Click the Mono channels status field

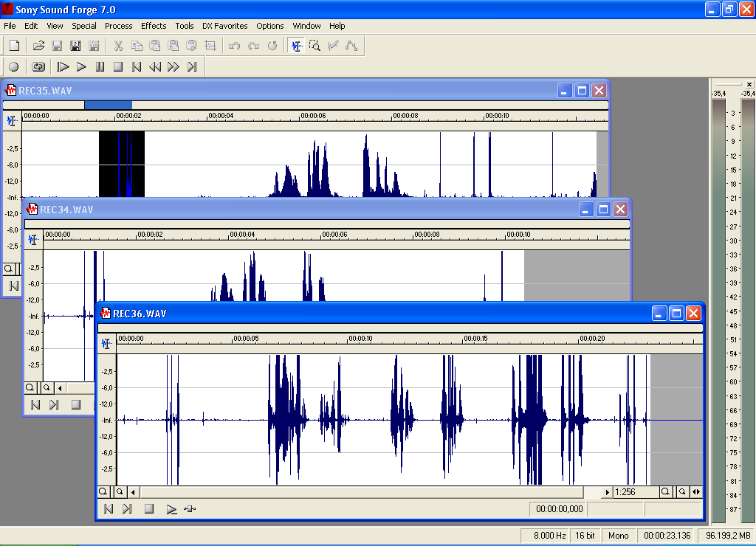tap(617, 536)
